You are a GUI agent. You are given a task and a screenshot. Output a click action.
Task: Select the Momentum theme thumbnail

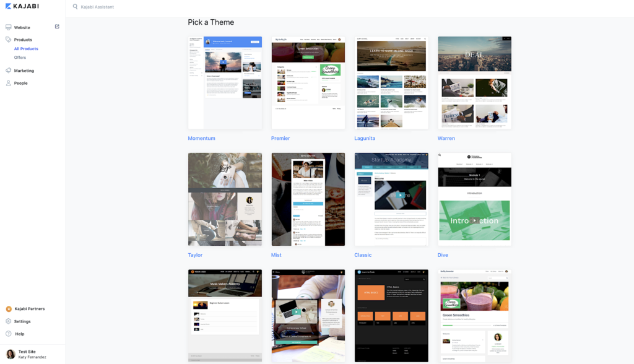(225, 83)
